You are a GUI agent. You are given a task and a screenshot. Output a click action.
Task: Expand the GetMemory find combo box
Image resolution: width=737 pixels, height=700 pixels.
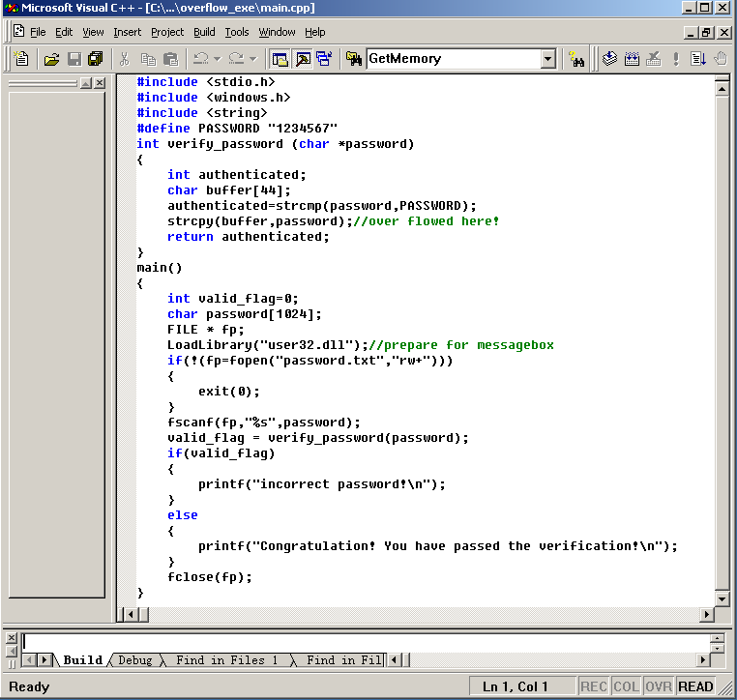click(x=548, y=59)
